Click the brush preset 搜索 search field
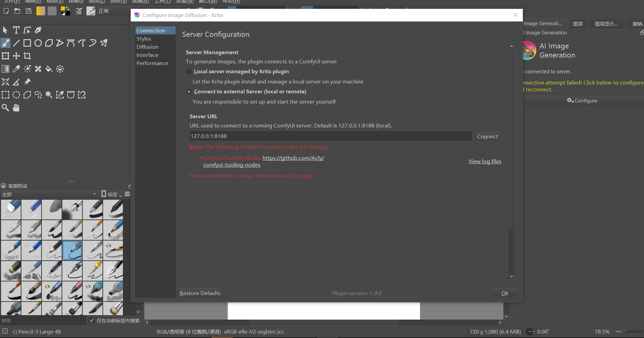This screenshot has height=338, width=644. tap(43, 320)
